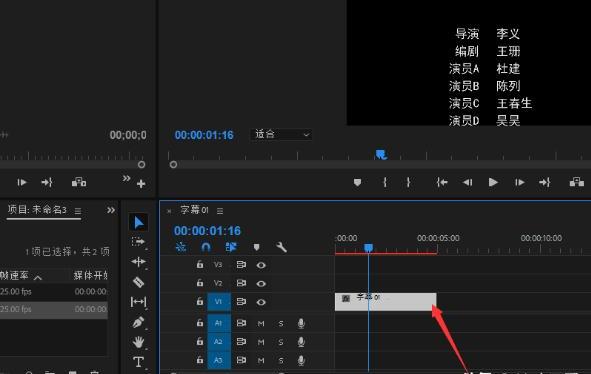Toggle lock on A2 track
Viewport: 591px width, 374px height.
[200, 341]
